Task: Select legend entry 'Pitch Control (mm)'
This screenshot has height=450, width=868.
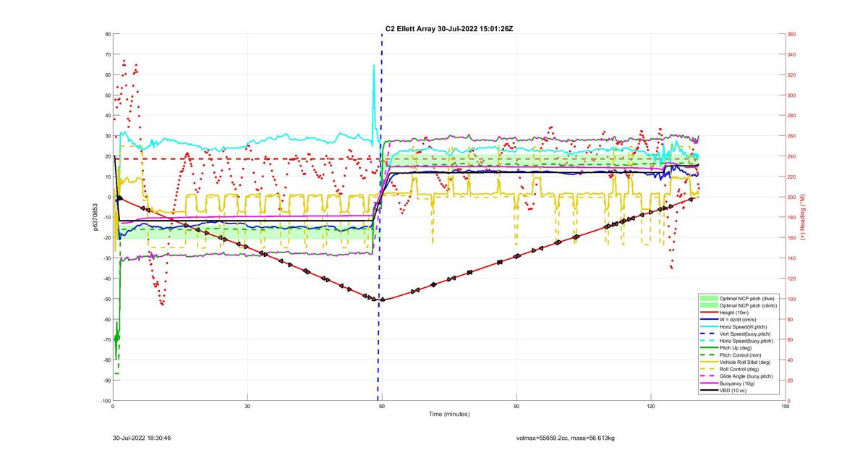Action: tap(741, 355)
